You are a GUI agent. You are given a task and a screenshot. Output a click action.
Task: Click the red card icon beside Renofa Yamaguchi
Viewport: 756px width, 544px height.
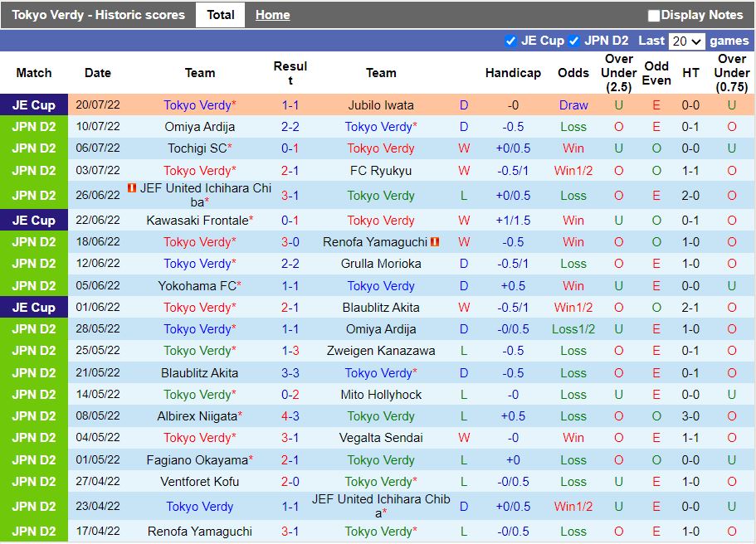tap(435, 242)
